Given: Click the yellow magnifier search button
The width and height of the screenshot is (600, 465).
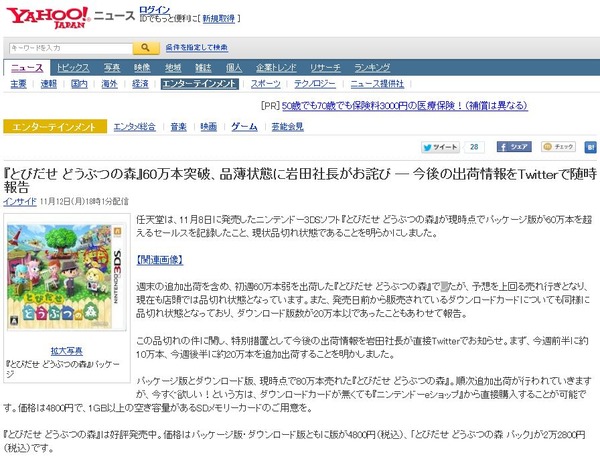Looking at the screenshot, I should (x=146, y=48).
